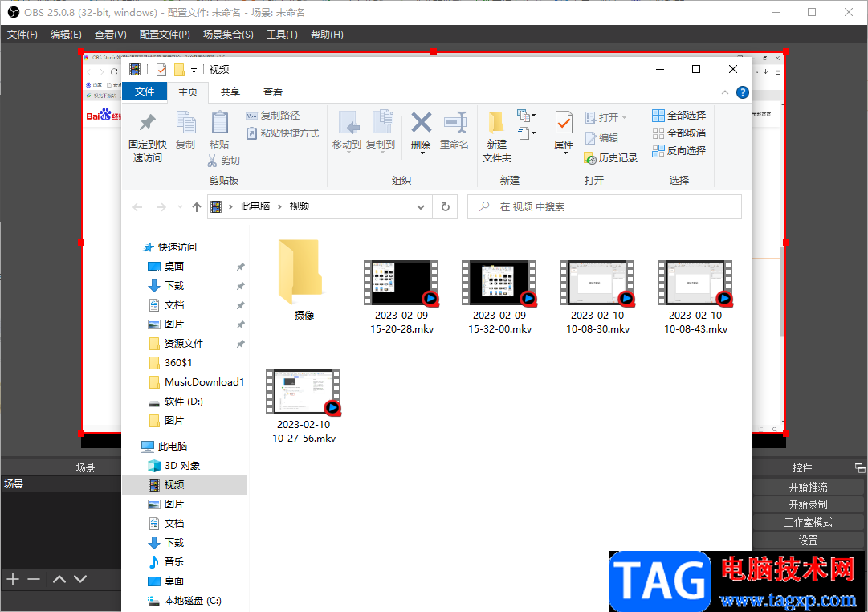Image resolution: width=868 pixels, height=612 pixels.
Task: Click the Copy To (复制到) icon
Action: 382,122
